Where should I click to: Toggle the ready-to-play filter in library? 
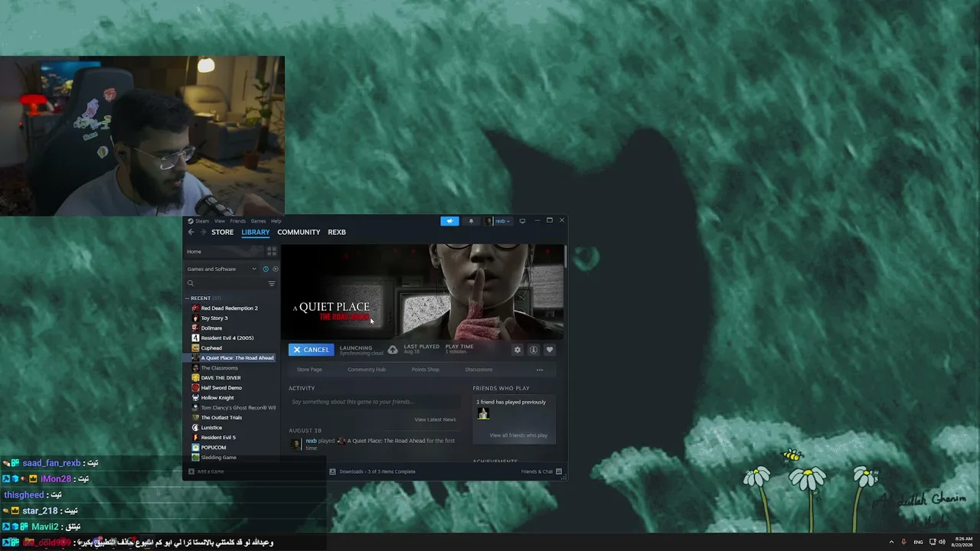click(x=276, y=269)
